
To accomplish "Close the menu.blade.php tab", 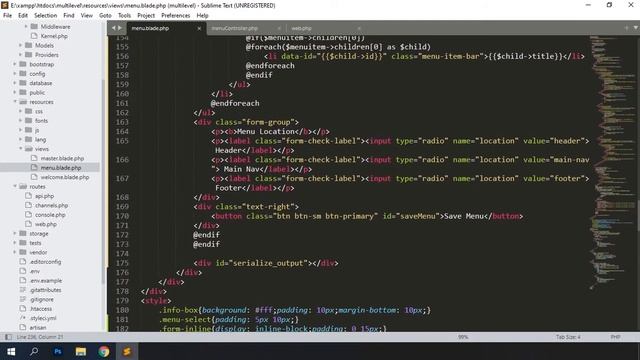I will 199,29.
